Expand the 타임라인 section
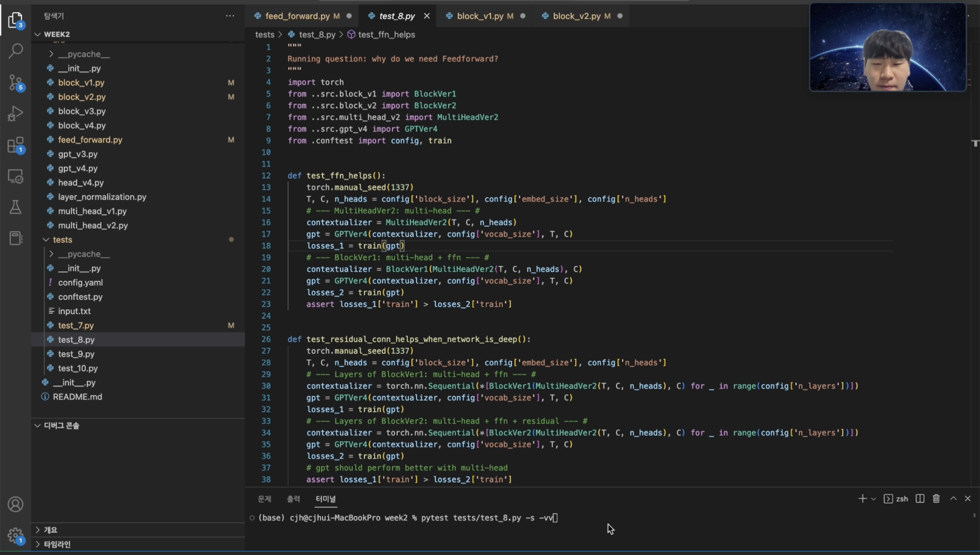The width and height of the screenshot is (980, 555). 138,544
